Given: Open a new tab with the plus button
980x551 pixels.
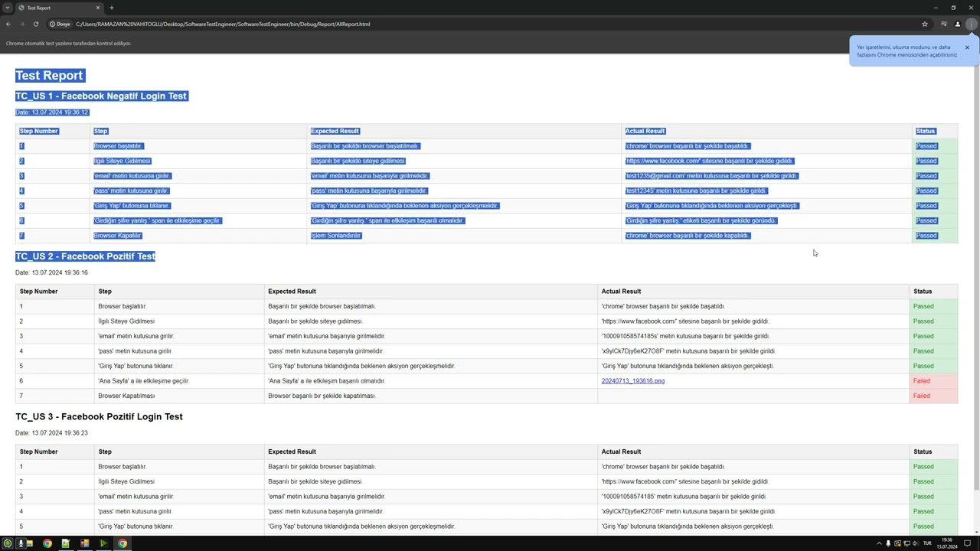Looking at the screenshot, I should click(x=112, y=8).
